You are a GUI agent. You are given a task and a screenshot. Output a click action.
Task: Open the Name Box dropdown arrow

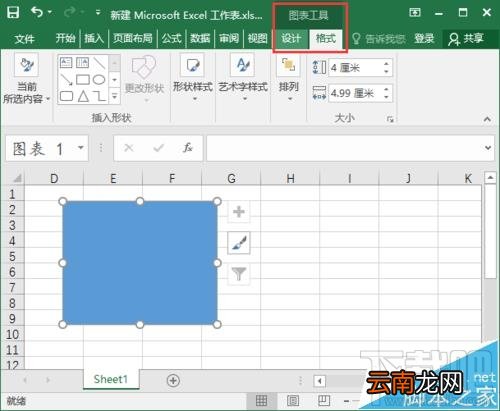(x=81, y=148)
